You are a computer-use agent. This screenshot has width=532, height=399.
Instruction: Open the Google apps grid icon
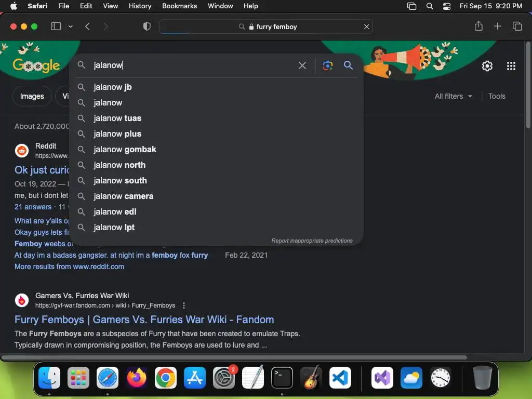click(511, 66)
